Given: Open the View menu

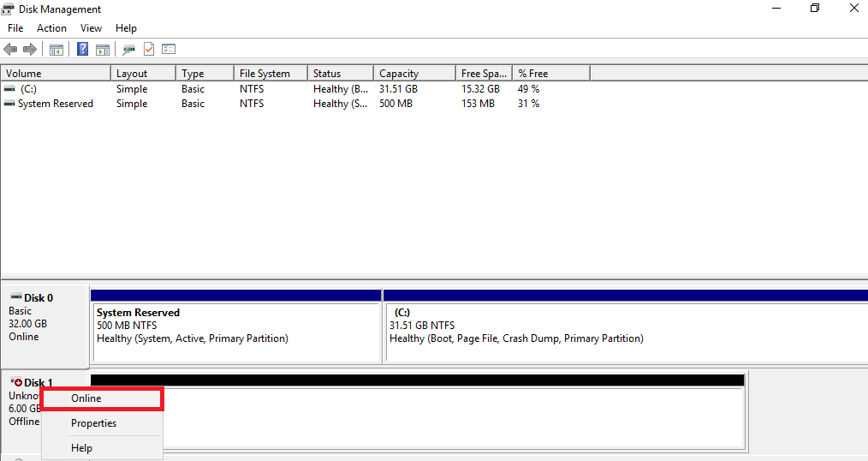Looking at the screenshot, I should point(91,28).
